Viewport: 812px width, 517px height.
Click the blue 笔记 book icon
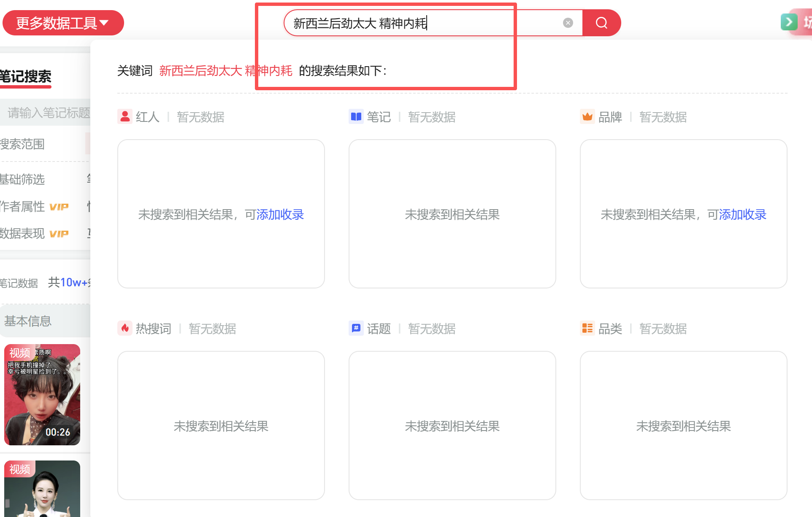tap(356, 116)
